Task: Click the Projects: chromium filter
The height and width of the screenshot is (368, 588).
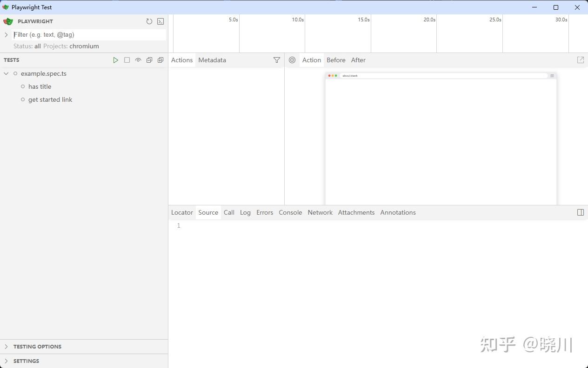Action: tap(71, 46)
